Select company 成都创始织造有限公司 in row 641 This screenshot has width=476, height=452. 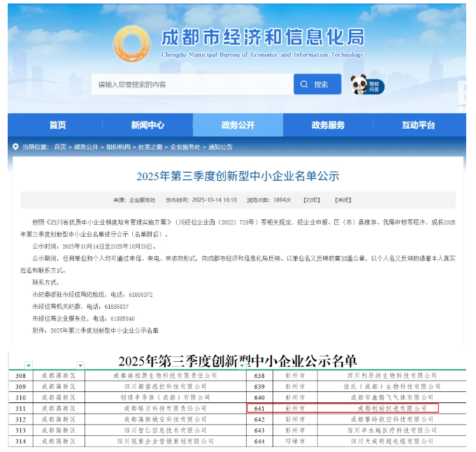click(x=392, y=408)
